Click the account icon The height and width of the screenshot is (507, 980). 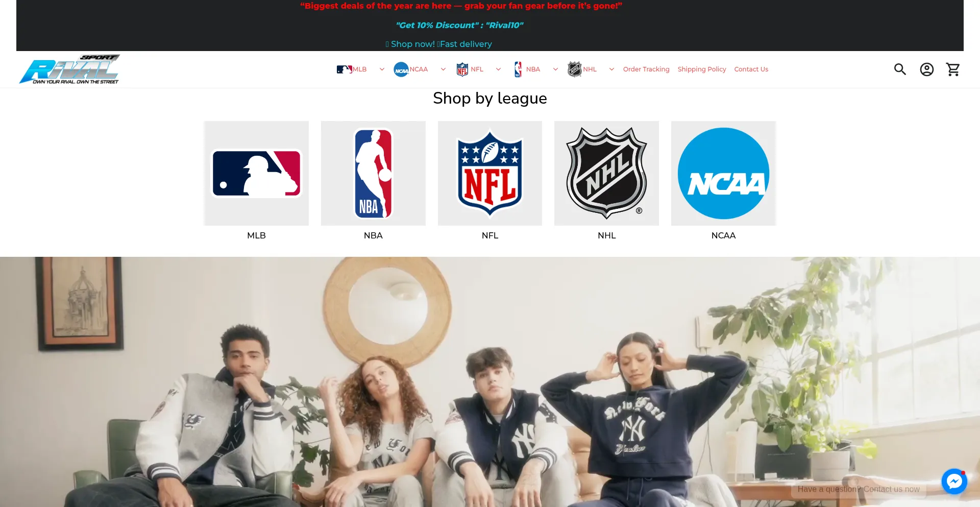coord(927,69)
